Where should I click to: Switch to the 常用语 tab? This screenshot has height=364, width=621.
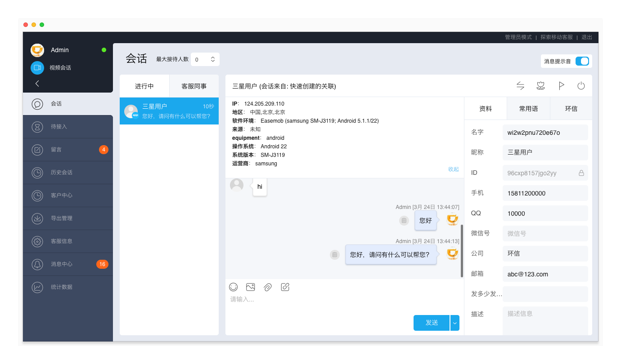pyautogui.click(x=528, y=109)
